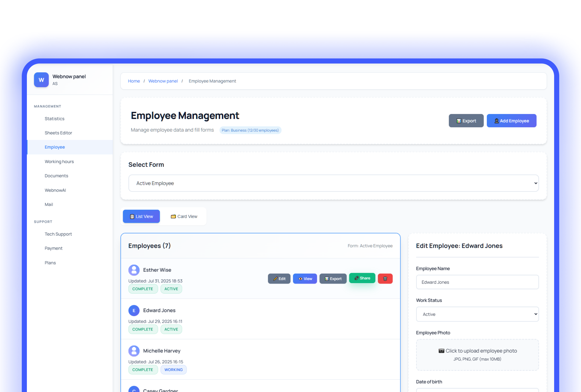Switch to List View tab

coord(142,216)
